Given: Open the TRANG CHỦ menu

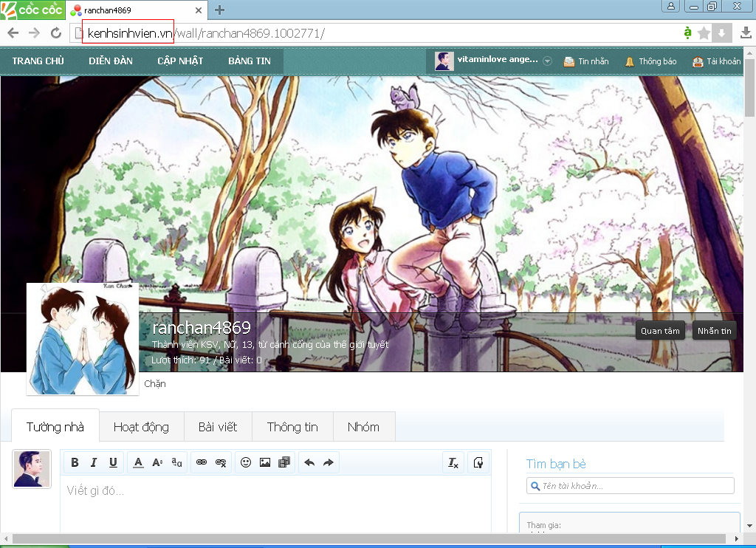Looking at the screenshot, I should click(x=38, y=61).
